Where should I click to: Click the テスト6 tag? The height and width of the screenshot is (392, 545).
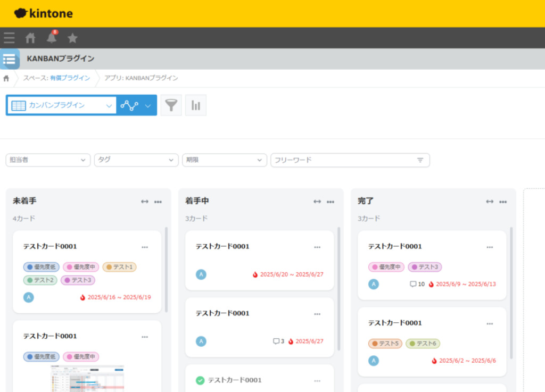tap(423, 344)
